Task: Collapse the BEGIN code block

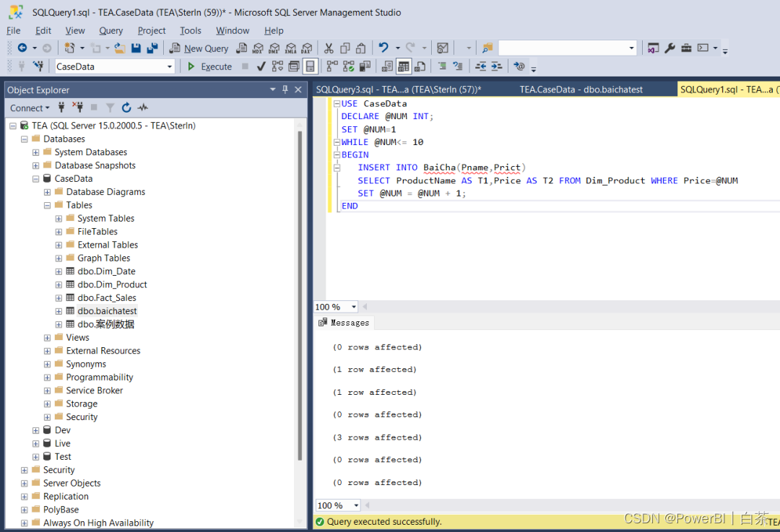Action: [337, 154]
